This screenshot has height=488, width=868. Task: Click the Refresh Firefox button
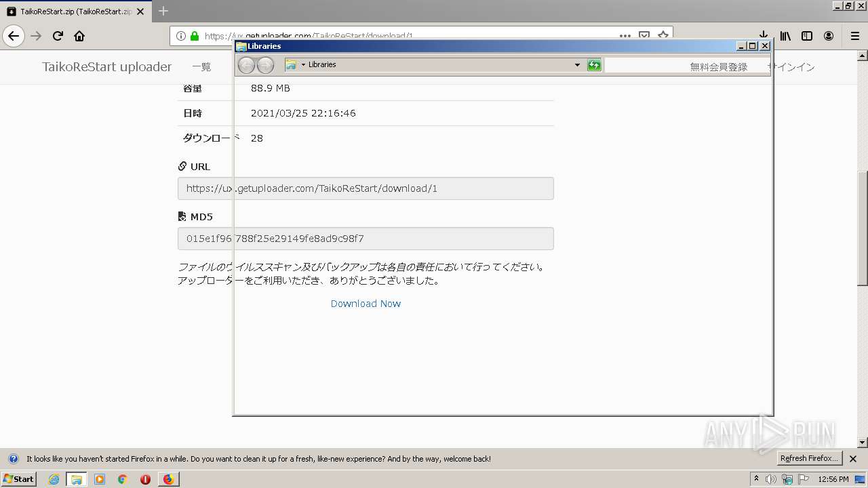[810, 459]
